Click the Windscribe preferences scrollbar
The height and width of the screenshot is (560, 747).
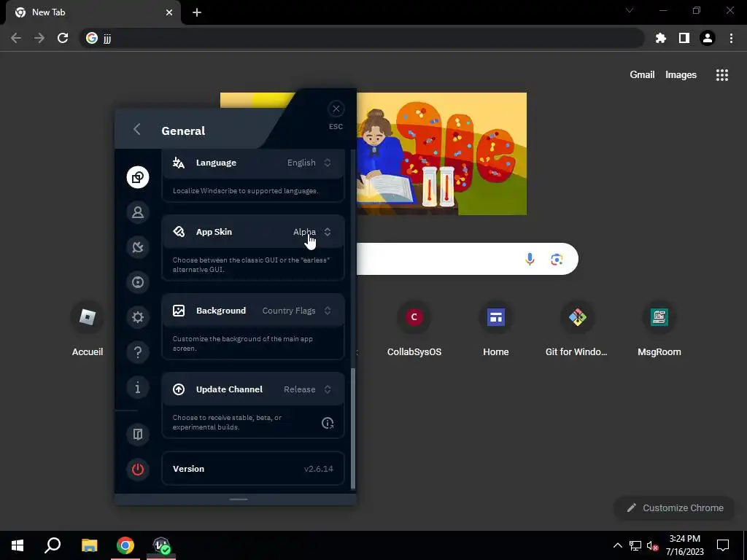coord(353,428)
